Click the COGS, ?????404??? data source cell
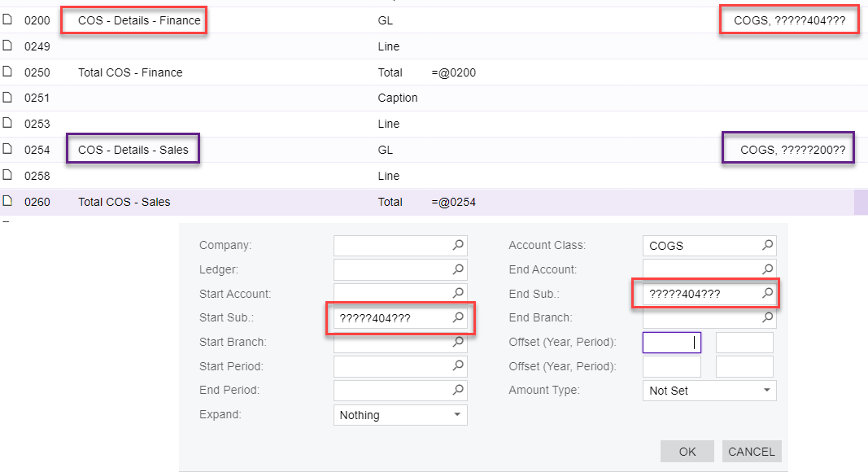This screenshot has height=472, width=868. coord(789,20)
